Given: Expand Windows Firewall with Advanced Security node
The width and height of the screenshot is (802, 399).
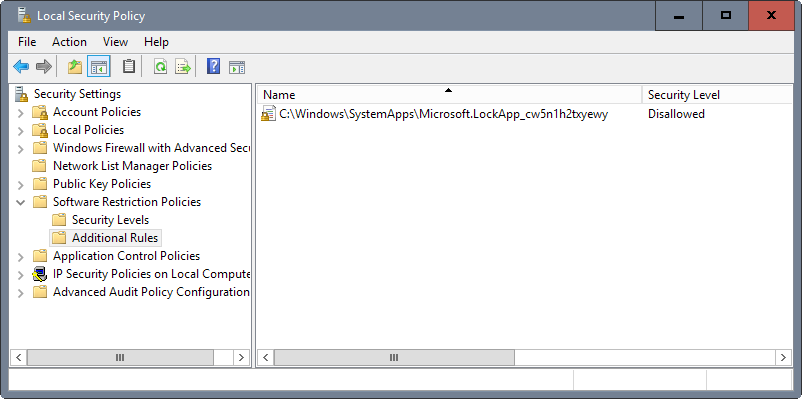Looking at the screenshot, I should (x=20, y=149).
